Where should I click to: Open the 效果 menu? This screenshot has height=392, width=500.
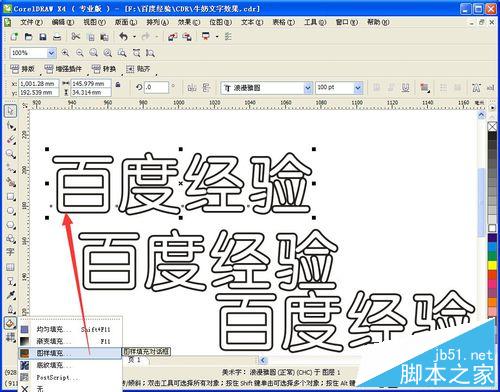tap(189, 22)
